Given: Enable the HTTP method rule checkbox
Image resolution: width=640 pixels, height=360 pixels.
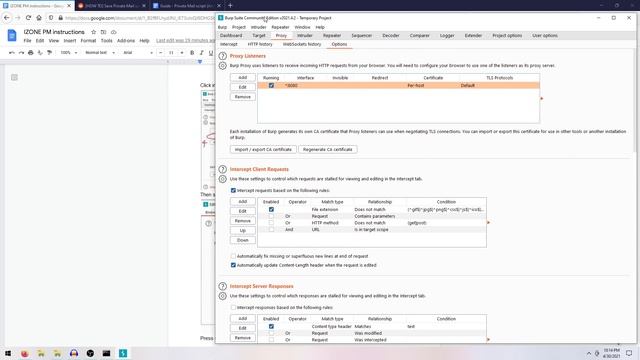Looking at the screenshot, I should click(x=271, y=223).
